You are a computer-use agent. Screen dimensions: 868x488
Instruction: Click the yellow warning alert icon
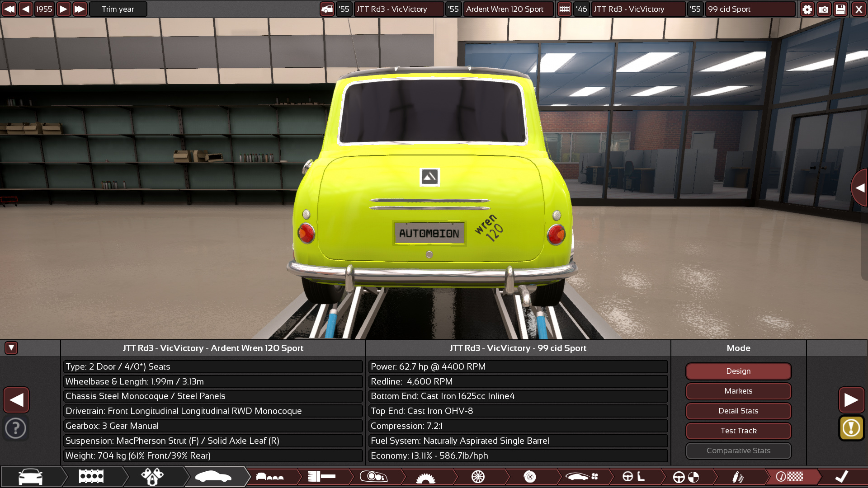(x=851, y=427)
